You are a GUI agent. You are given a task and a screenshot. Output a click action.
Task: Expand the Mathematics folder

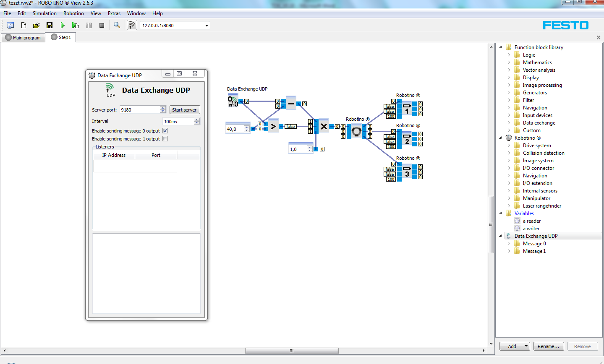pyautogui.click(x=509, y=62)
